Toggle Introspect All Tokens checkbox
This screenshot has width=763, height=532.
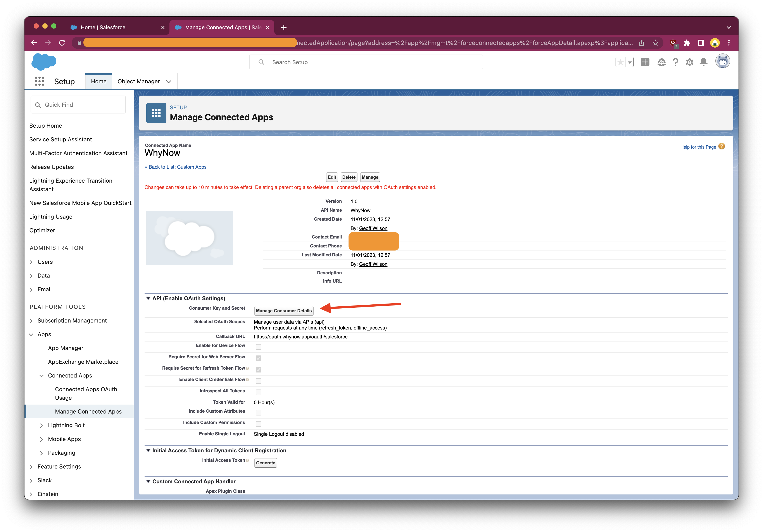click(259, 392)
